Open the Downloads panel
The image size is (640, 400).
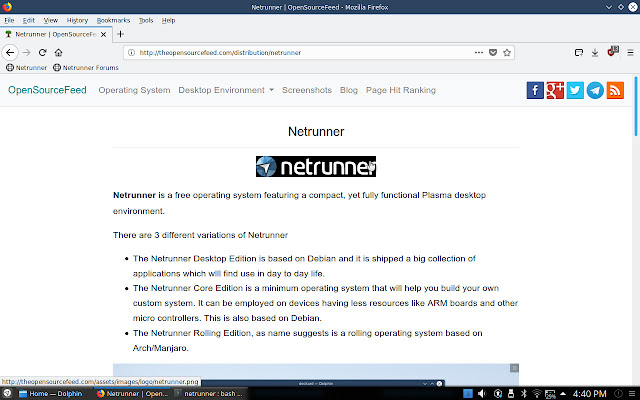595,52
